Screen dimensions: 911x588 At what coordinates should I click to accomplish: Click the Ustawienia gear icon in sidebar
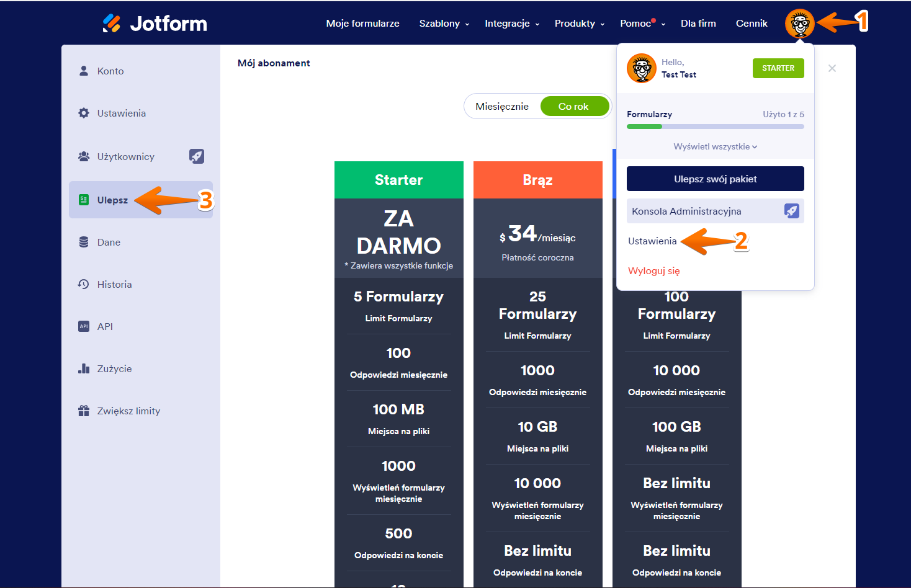click(84, 113)
